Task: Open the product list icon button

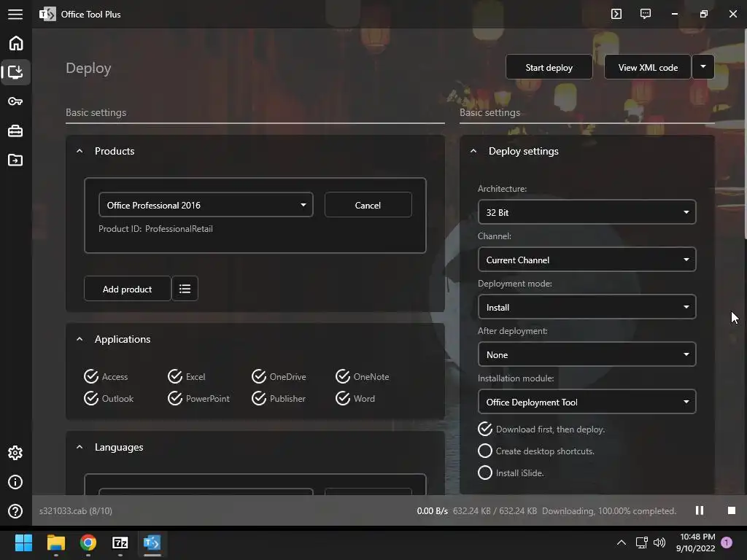Action: pos(185,289)
